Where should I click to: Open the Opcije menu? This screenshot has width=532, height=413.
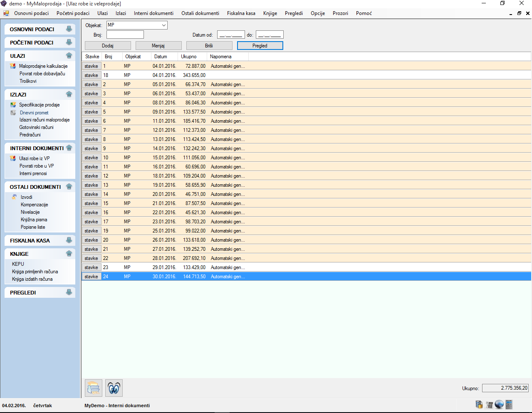[317, 13]
